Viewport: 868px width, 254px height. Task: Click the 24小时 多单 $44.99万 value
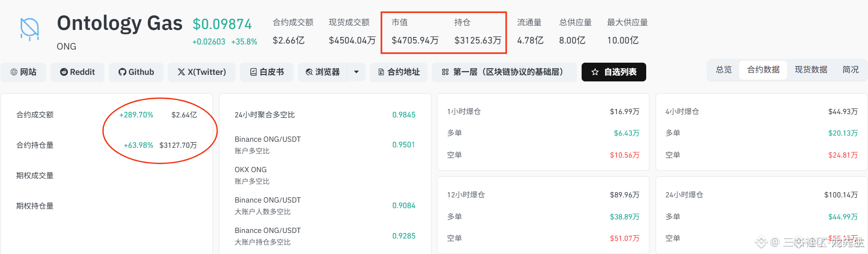coord(843,217)
